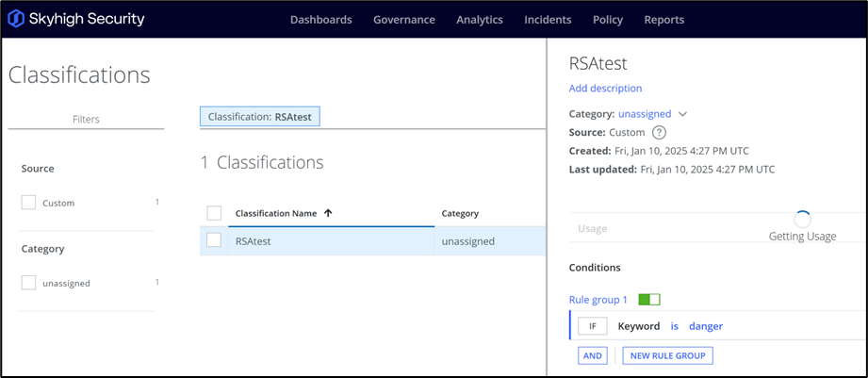Click the sort arrow next to Classification Name
Viewport: 868px width, 378px height.
pyautogui.click(x=328, y=213)
